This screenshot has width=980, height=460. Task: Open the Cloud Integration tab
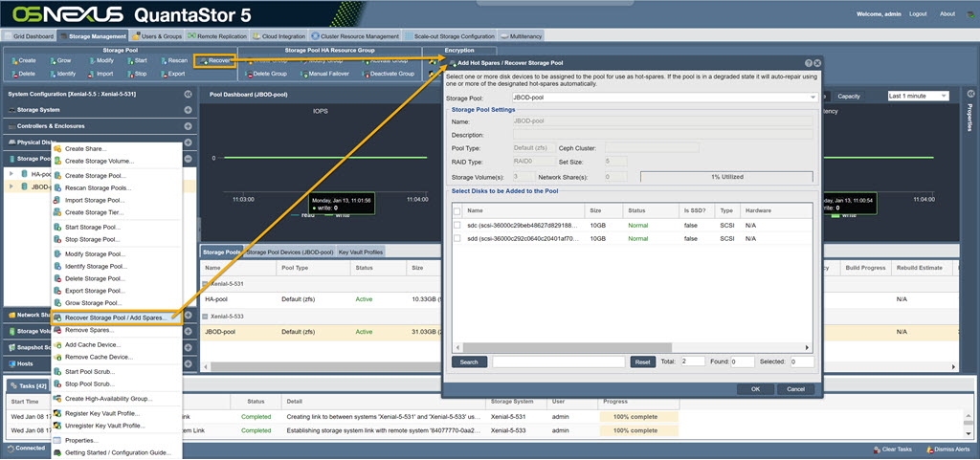[279, 36]
